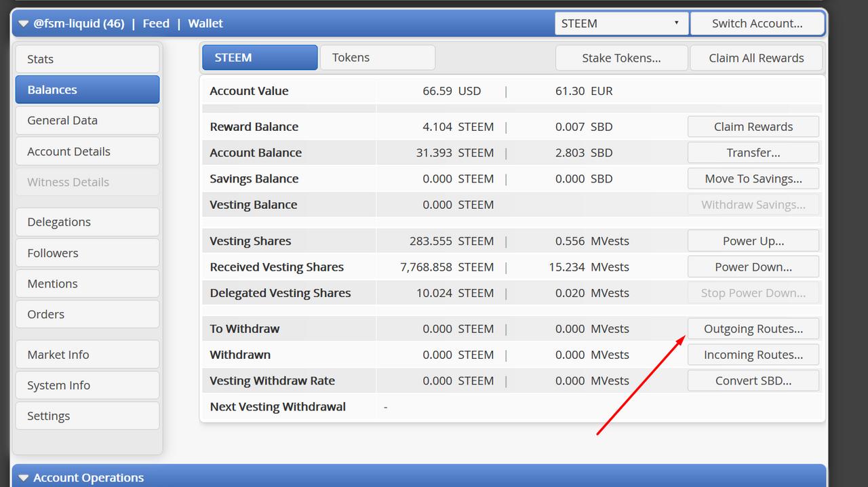Open Settings in the sidebar
The height and width of the screenshot is (487, 868).
coord(87,416)
